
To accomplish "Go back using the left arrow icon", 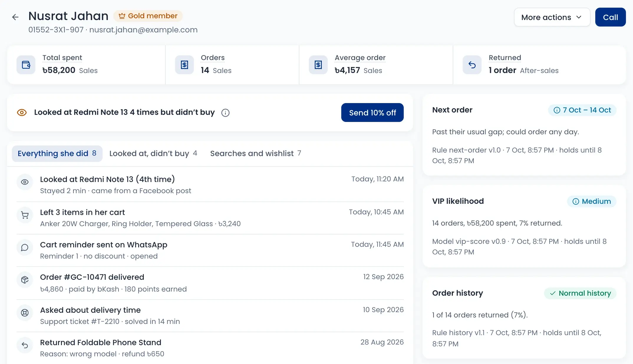I will (x=15, y=17).
